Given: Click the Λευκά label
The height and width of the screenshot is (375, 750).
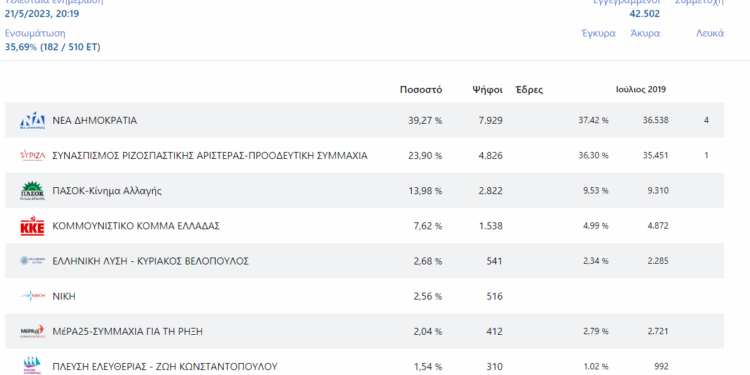Looking at the screenshot, I should pyautogui.click(x=710, y=33).
